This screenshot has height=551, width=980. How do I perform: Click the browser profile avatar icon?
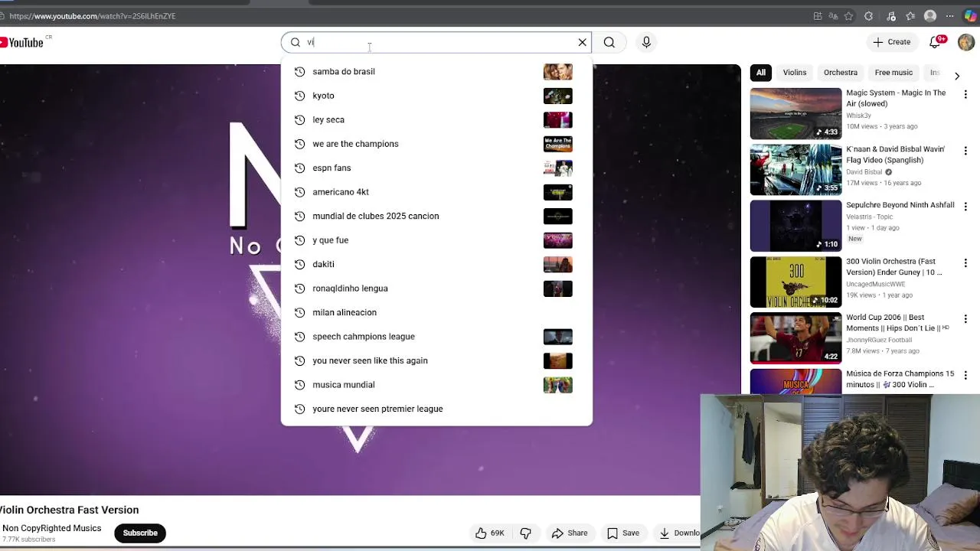click(930, 16)
